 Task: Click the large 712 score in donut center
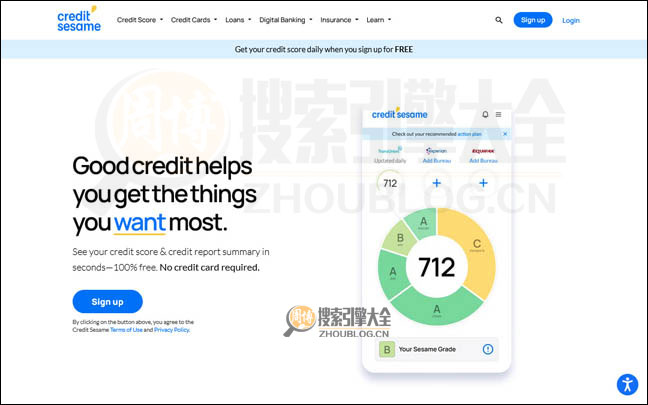(436, 267)
